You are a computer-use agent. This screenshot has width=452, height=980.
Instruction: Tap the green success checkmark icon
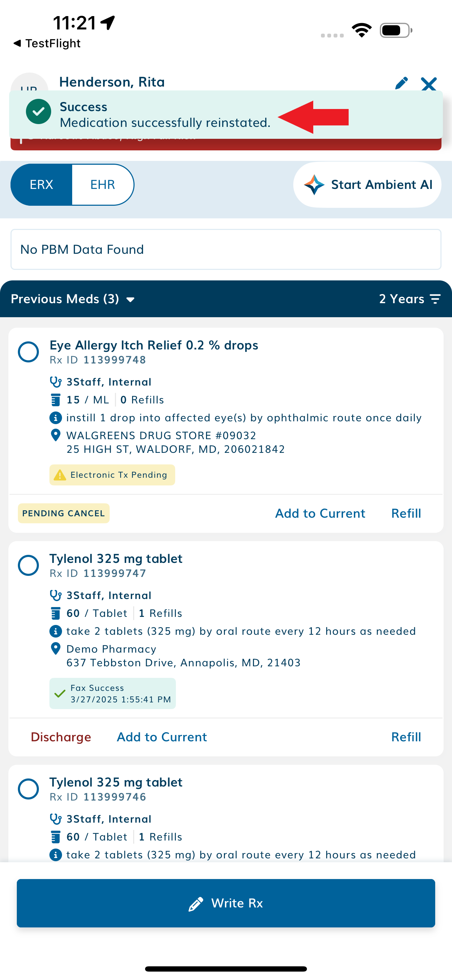(x=39, y=111)
